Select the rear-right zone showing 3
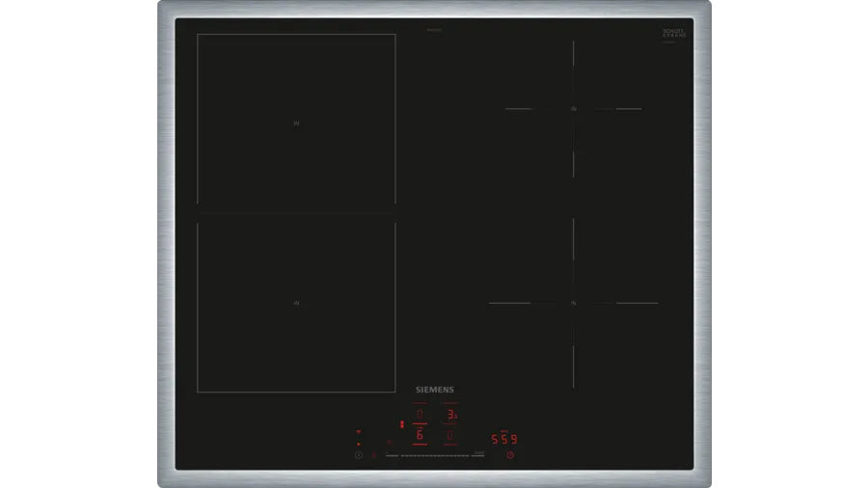The width and height of the screenshot is (868, 488). point(450,415)
